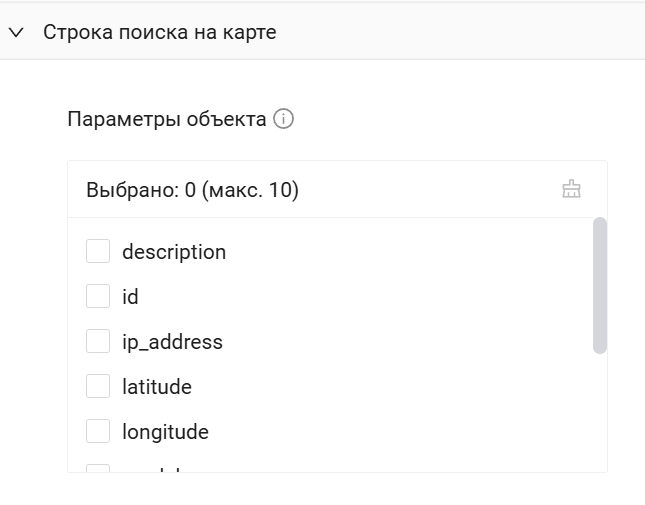645x505 pixels.
Task: Toggle the latitude checkbox
Action: 98,387
